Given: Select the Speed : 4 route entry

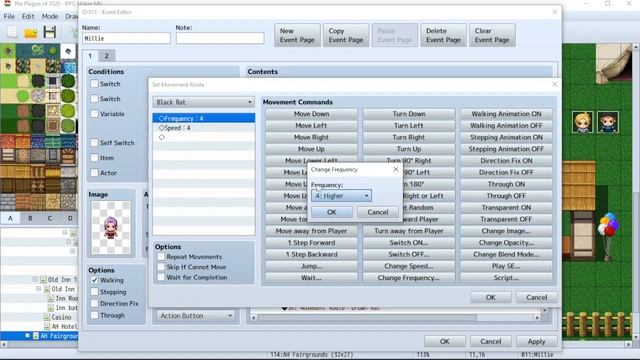Looking at the screenshot, I should [x=204, y=128].
